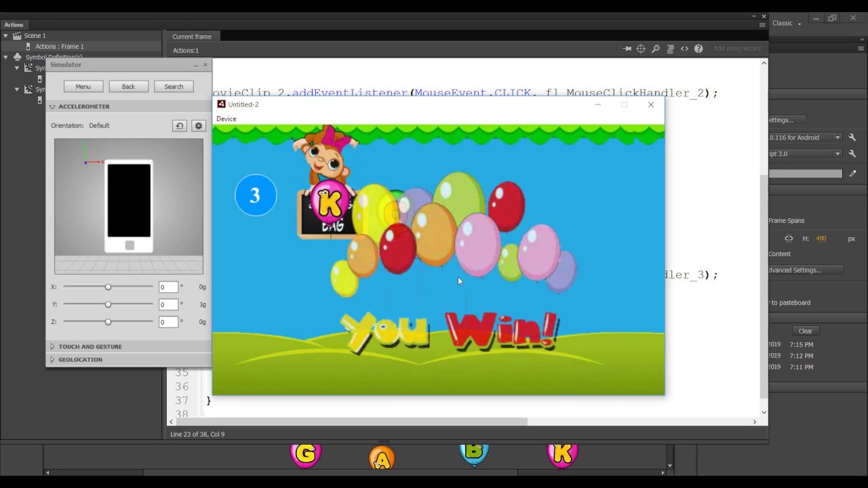
Task: Click the 7:11 PM history entry
Action: tap(801, 367)
